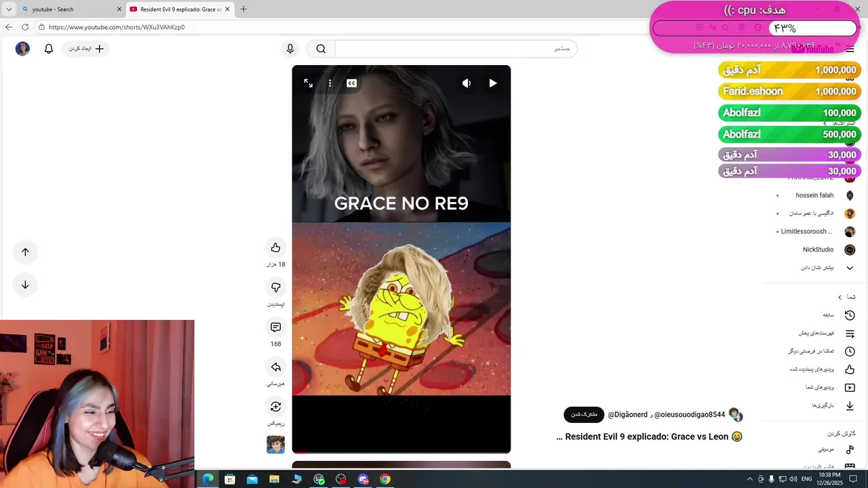Play the paused Shorts video
Image resolution: width=868 pixels, height=488 pixels.
(x=493, y=83)
